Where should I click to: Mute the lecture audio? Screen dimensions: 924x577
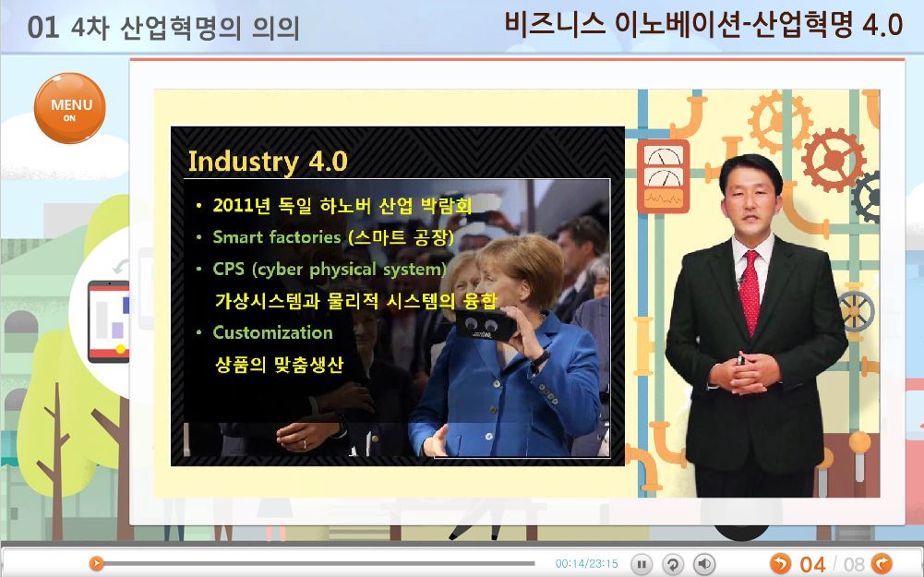(x=704, y=564)
